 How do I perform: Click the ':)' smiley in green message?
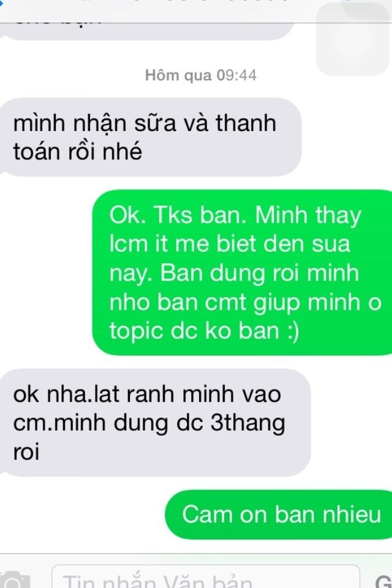(x=291, y=331)
